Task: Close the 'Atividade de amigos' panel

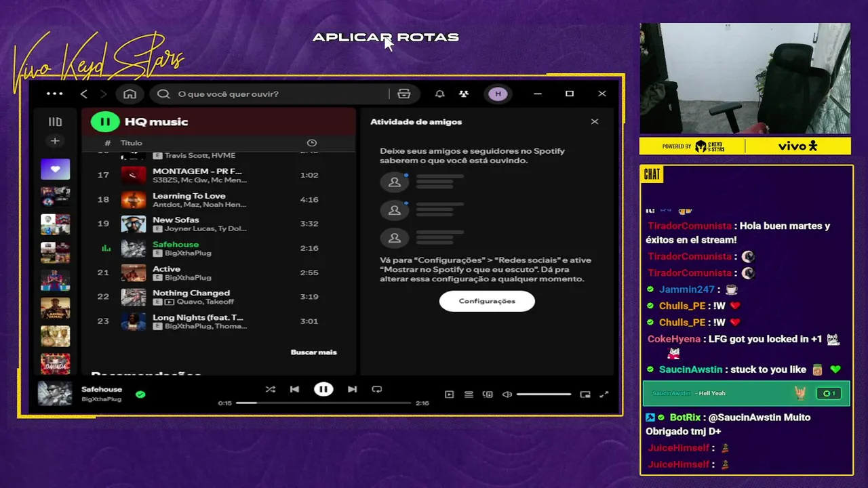Action: pyautogui.click(x=595, y=122)
